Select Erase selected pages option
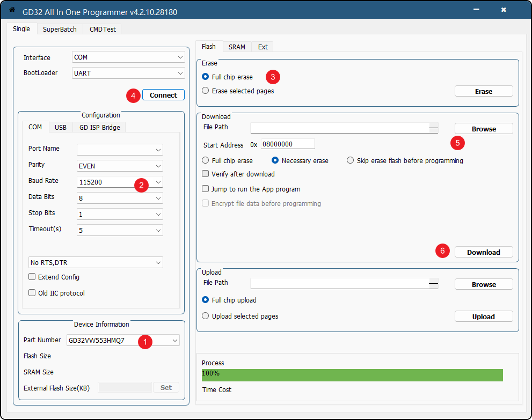Viewport: 532px width, 420px height. (206, 91)
